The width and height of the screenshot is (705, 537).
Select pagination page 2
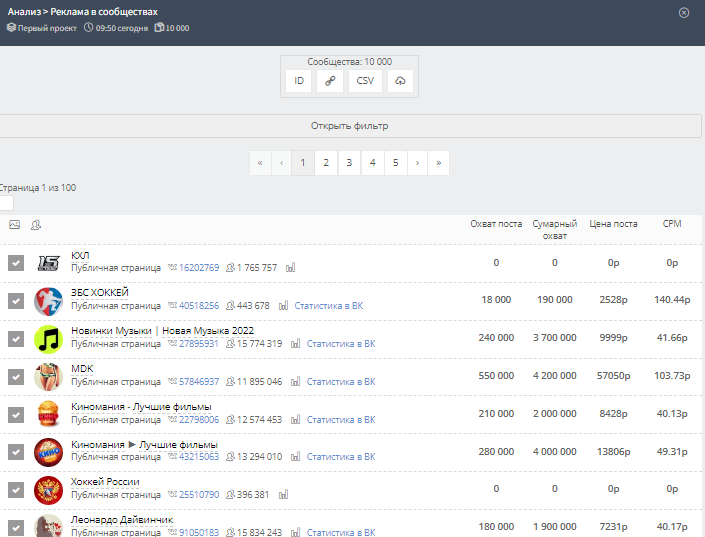326,163
